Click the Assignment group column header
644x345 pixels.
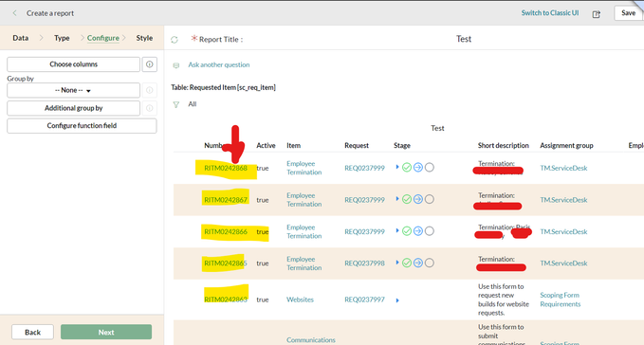(x=566, y=146)
